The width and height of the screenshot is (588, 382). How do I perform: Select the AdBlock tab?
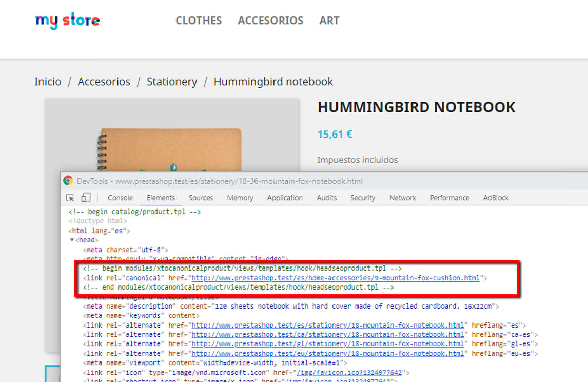496,198
